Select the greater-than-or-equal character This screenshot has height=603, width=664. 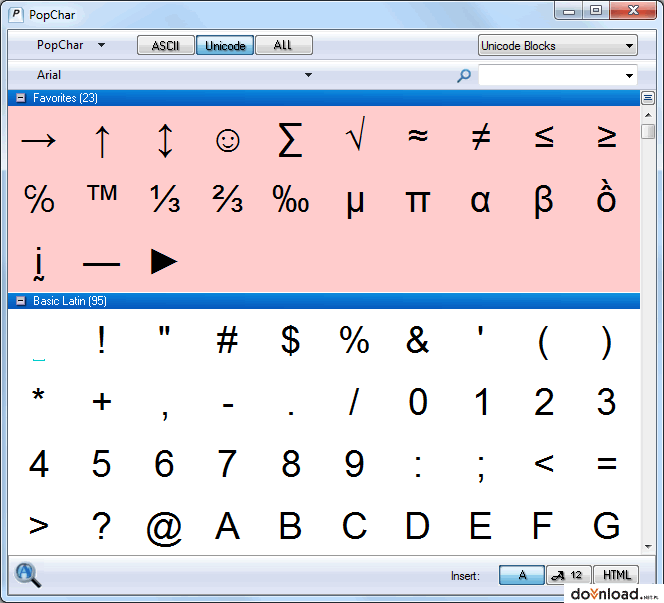[x=606, y=136]
